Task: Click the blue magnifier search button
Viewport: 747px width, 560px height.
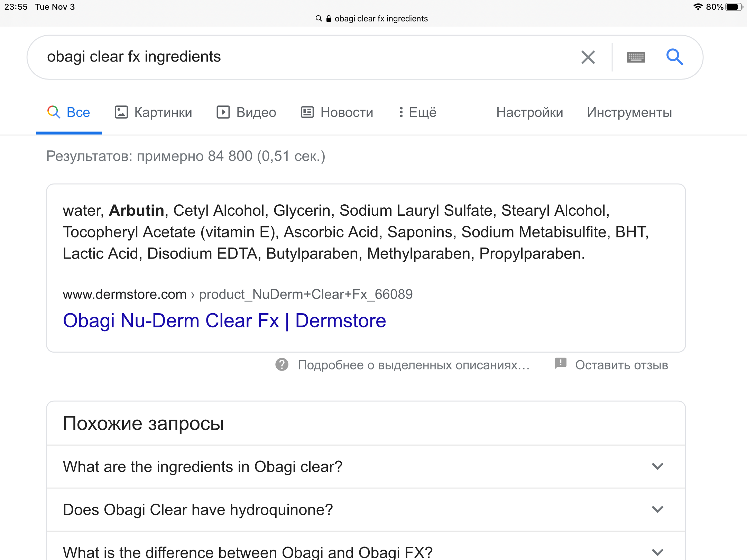Action: 674,57
